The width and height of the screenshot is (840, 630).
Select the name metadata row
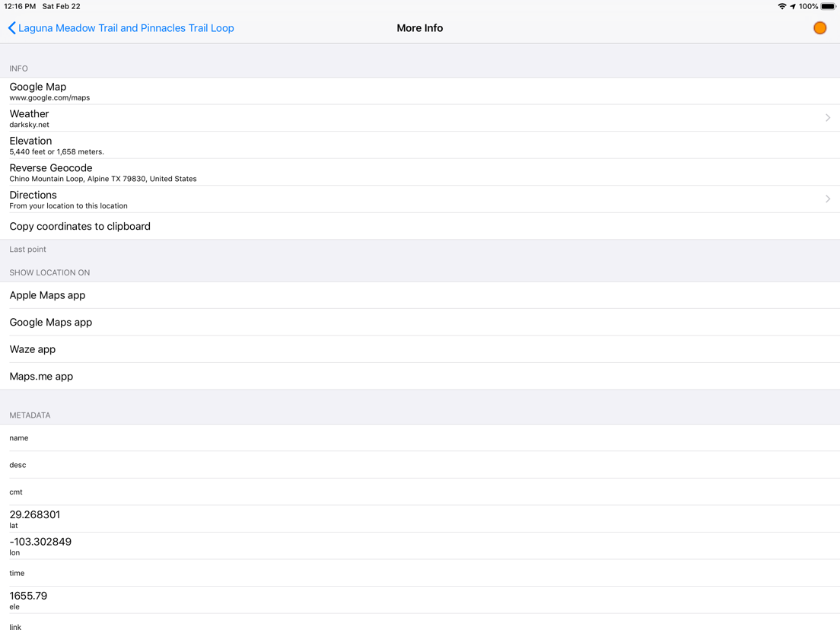(420, 437)
